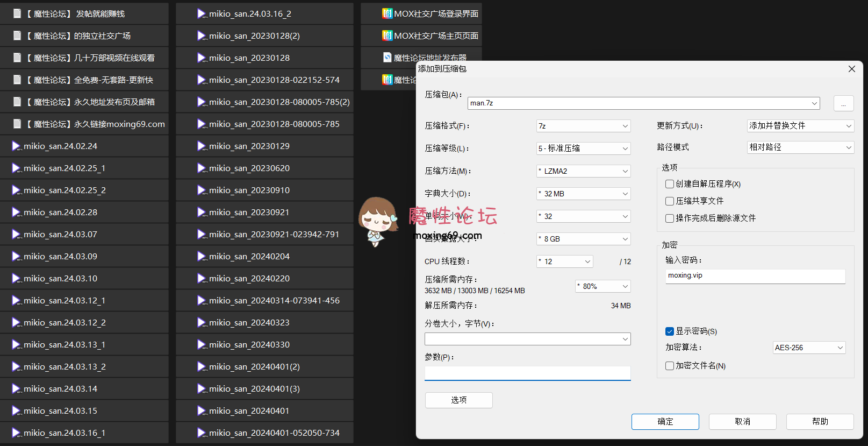Check 操作完成后删除源文件 option

tap(670, 218)
